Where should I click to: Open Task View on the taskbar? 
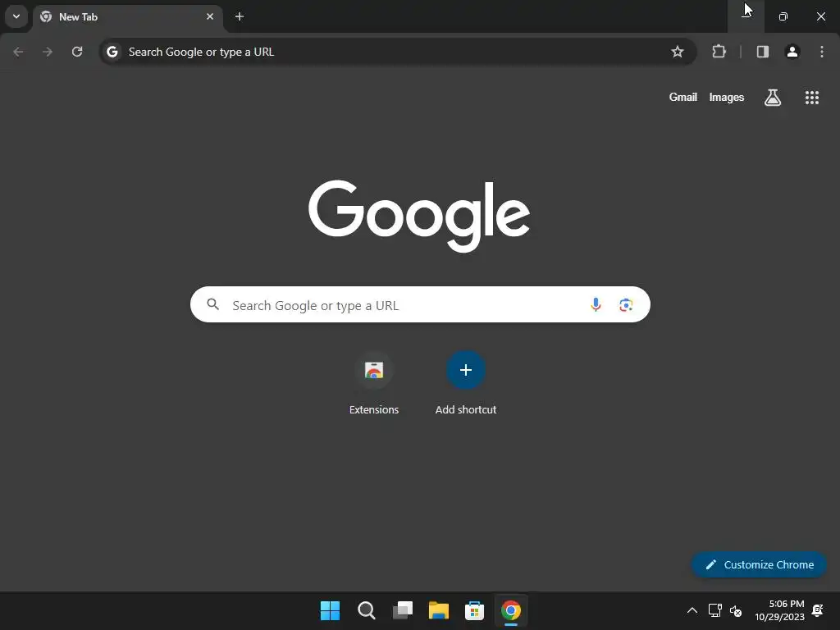402,610
